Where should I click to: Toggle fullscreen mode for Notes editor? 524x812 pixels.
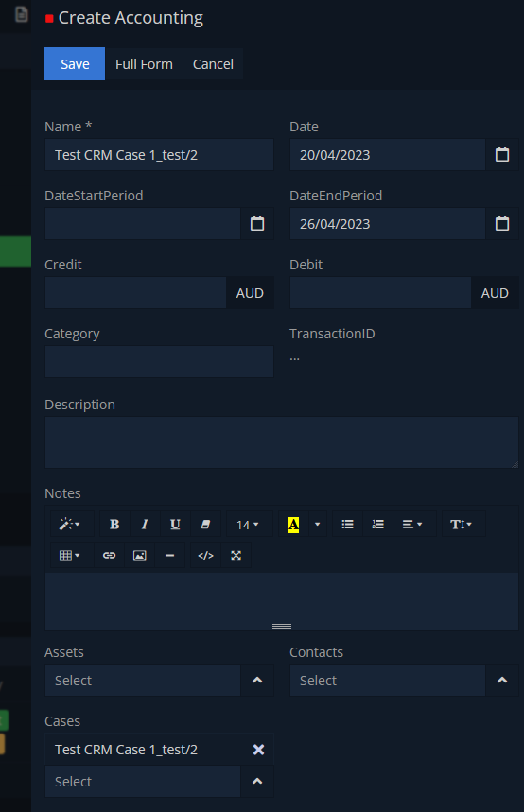(x=236, y=555)
